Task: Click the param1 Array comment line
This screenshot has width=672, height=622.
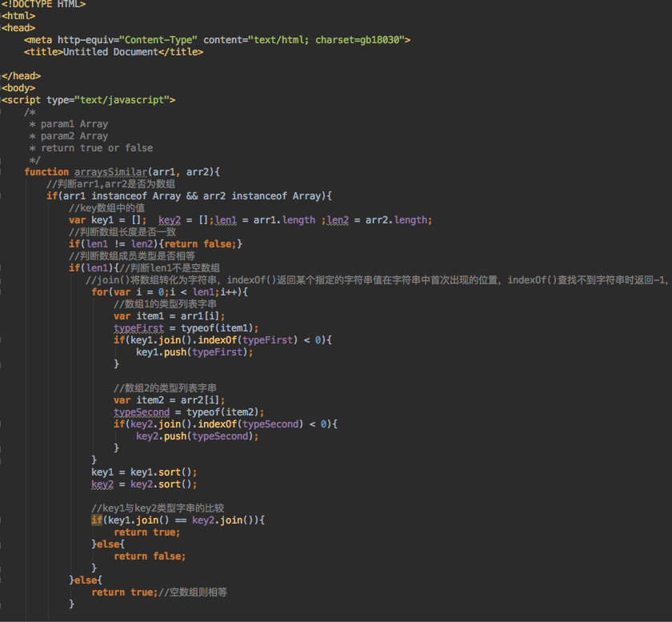Action: point(69,124)
